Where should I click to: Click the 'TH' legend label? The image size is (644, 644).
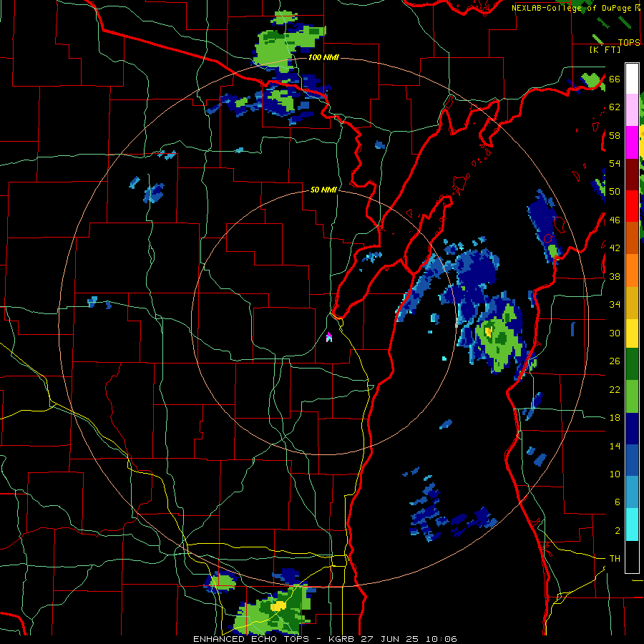pyautogui.click(x=615, y=558)
